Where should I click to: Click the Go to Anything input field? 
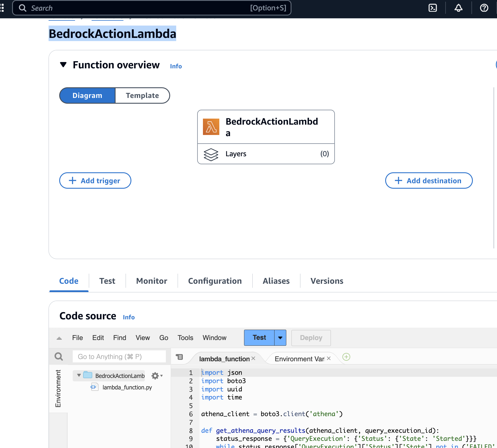(119, 357)
